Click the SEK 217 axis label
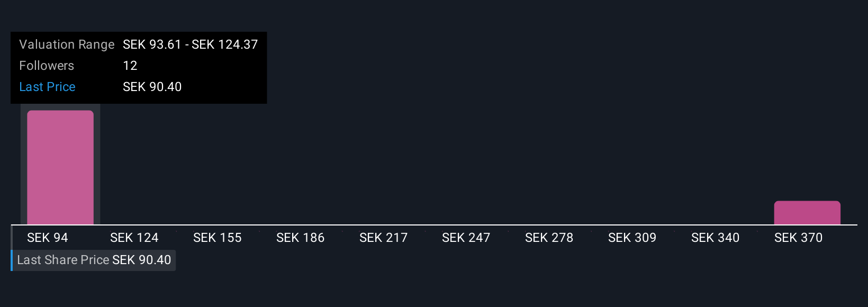The image size is (868, 307). 384,238
